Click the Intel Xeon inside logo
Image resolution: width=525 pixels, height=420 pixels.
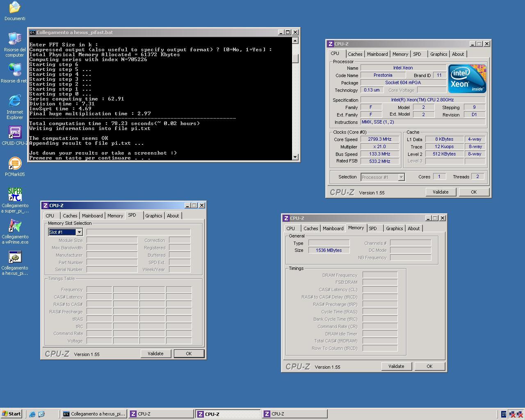click(467, 78)
